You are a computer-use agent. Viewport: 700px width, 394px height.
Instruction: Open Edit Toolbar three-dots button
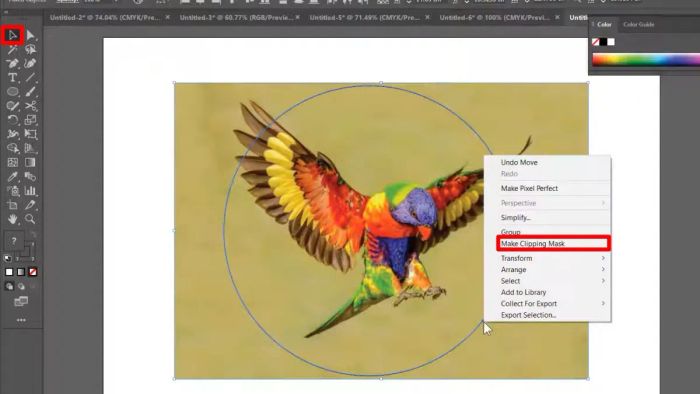click(x=21, y=320)
